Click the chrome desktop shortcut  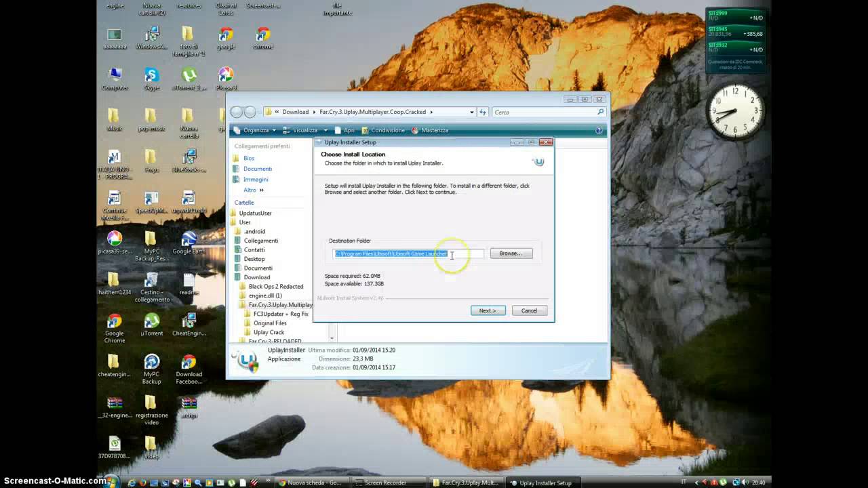263,38
